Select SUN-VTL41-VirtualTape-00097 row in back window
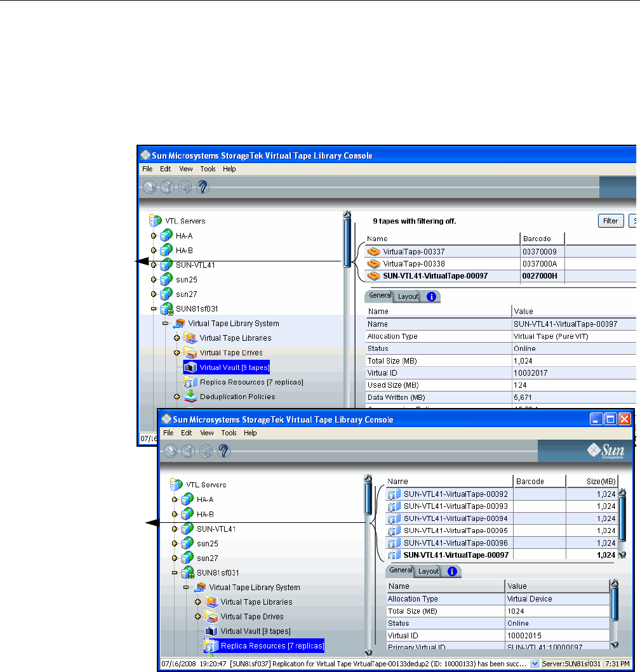The width and height of the screenshot is (640, 672). click(500, 276)
